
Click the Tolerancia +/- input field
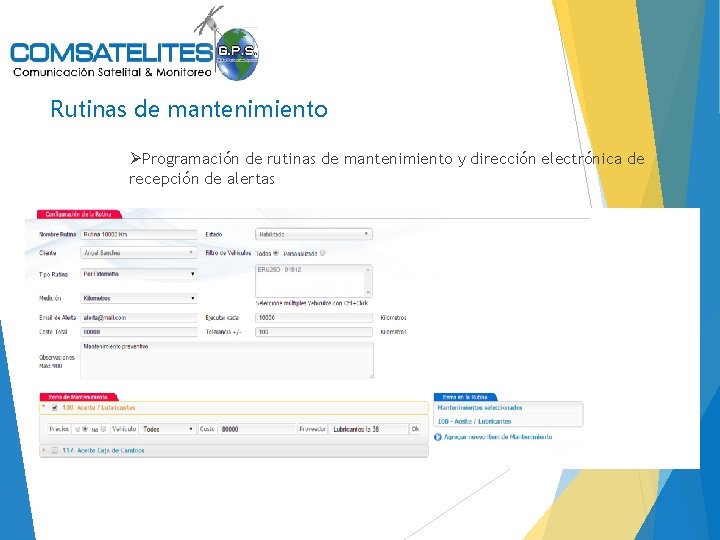click(314, 332)
